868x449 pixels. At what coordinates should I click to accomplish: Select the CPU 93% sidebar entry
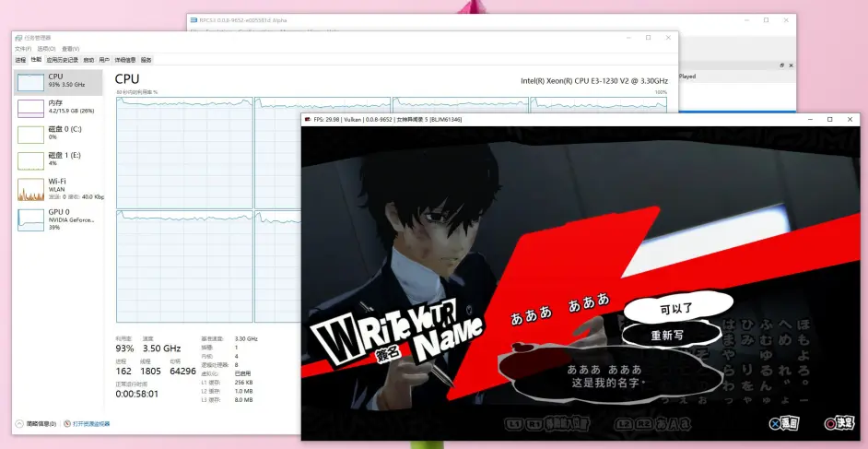pos(58,82)
